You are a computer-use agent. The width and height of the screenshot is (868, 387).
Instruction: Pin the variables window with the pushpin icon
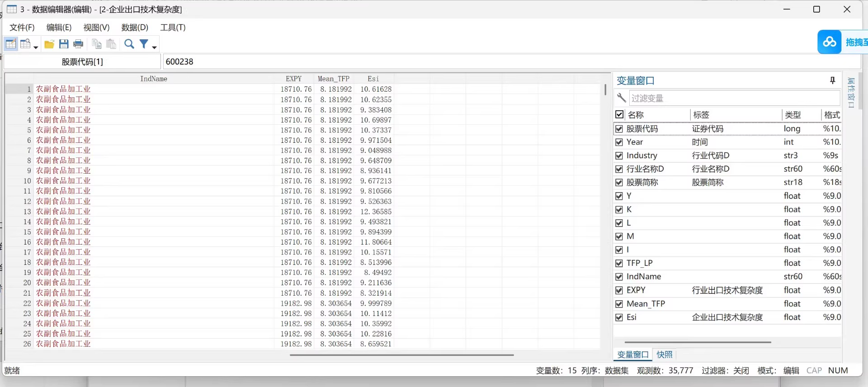[832, 80]
